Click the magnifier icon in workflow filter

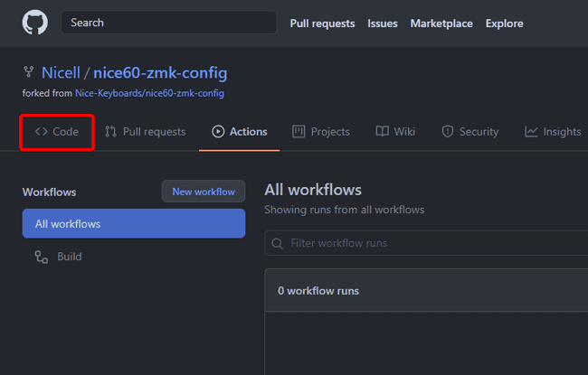278,243
